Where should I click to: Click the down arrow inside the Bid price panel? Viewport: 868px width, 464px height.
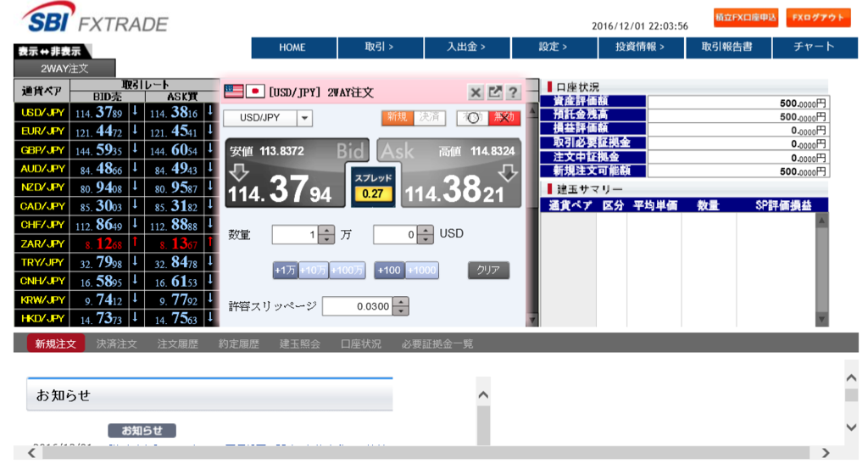[x=239, y=172]
